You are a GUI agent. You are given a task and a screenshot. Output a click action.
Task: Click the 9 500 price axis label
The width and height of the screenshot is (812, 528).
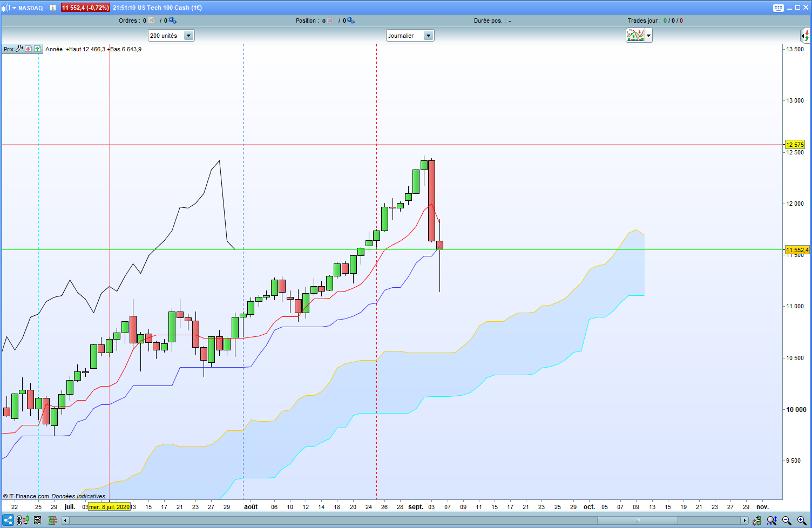(794, 461)
